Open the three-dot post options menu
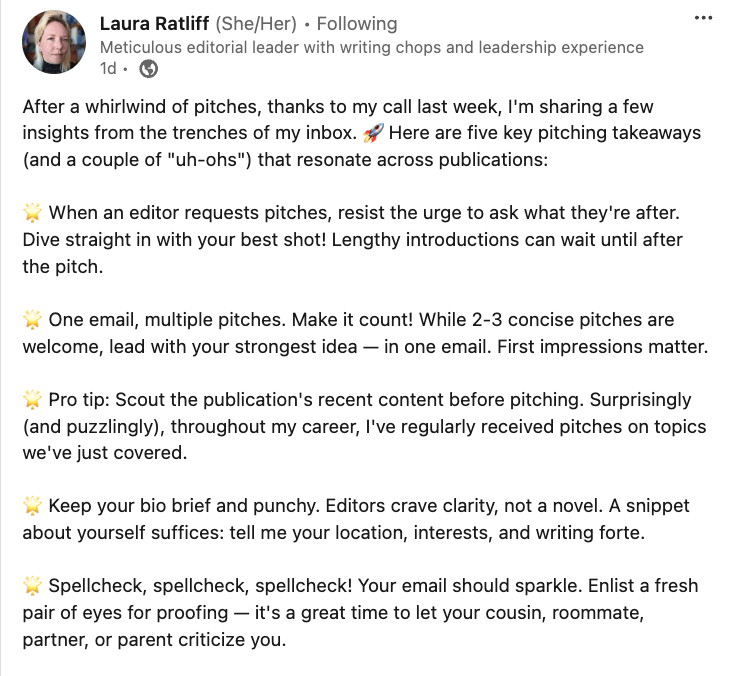 click(x=703, y=18)
